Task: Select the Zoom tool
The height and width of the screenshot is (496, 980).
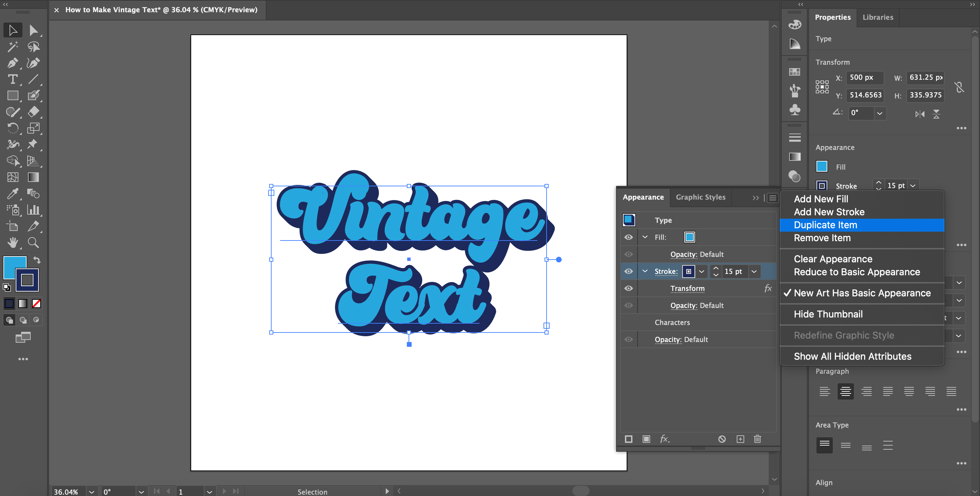Action: (33, 243)
